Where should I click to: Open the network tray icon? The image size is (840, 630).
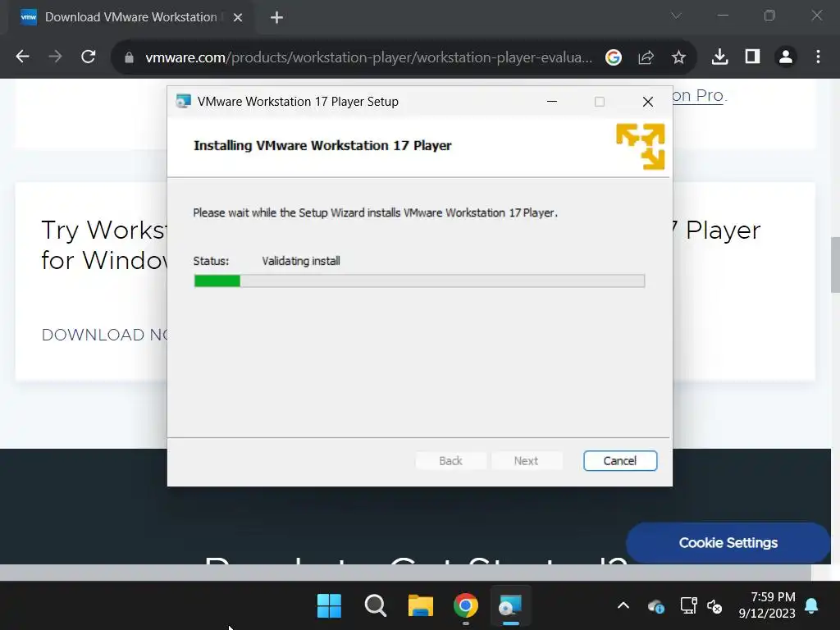pyautogui.click(x=688, y=606)
